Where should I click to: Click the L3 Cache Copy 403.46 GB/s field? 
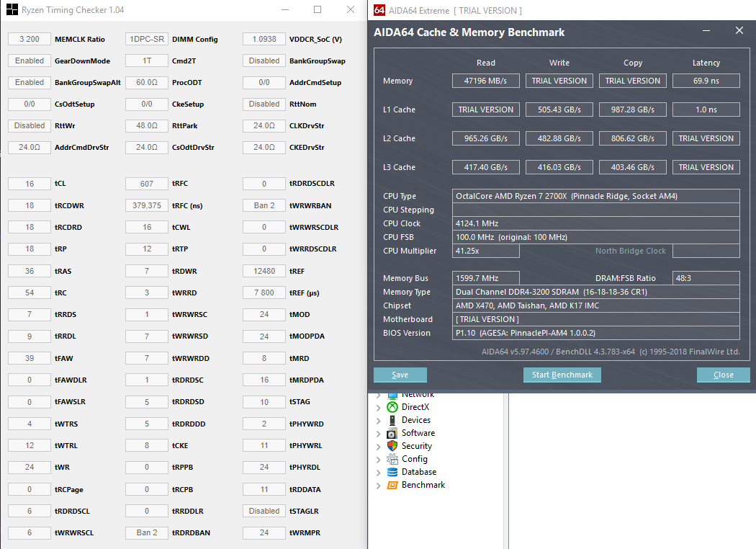coord(633,167)
